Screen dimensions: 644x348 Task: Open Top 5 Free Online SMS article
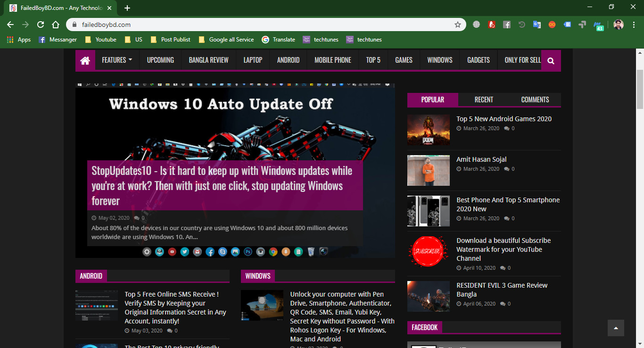pyautogui.click(x=175, y=307)
